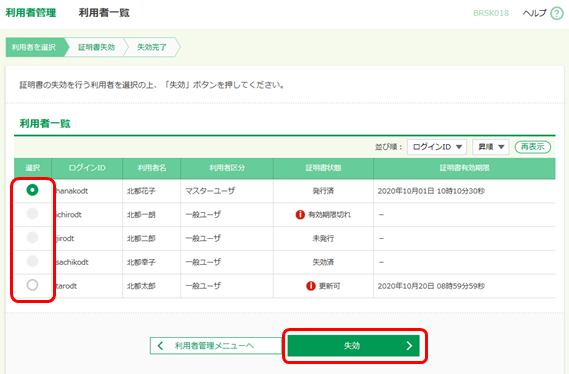Open the 昇順 sort order dropdown
This screenshot has width=569, height=374.
tap(491, 147)
